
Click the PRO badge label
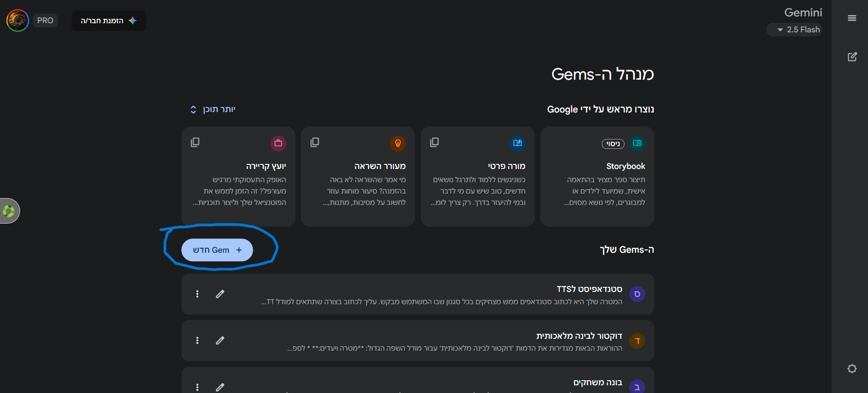click(x=45, y=20)
